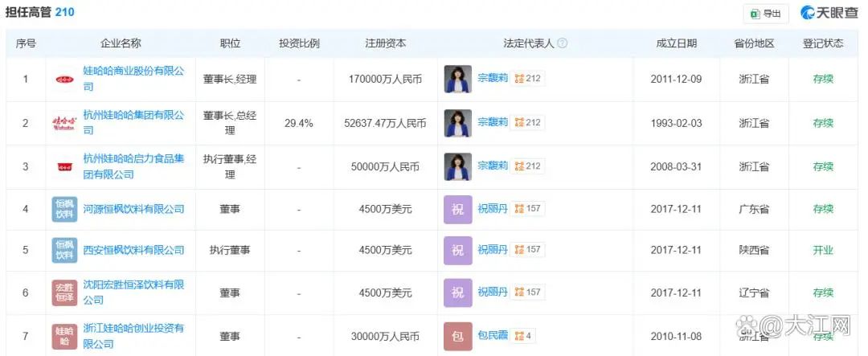The height and width of the screenshot is (356, 868).
Task: Click 祝丽丹 link in row 5
Action: click(492, 250)
